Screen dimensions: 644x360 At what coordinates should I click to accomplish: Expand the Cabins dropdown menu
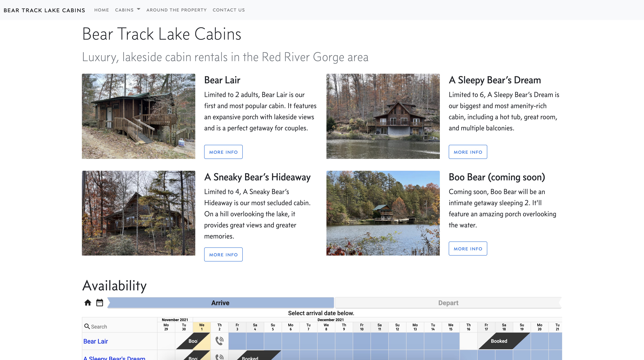pyautogui.click(x=127, y=10)
